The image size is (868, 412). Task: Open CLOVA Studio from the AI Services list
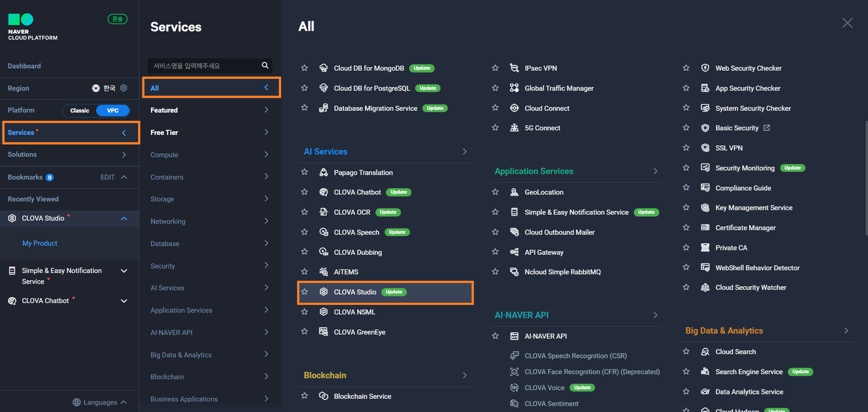(385, 292)
